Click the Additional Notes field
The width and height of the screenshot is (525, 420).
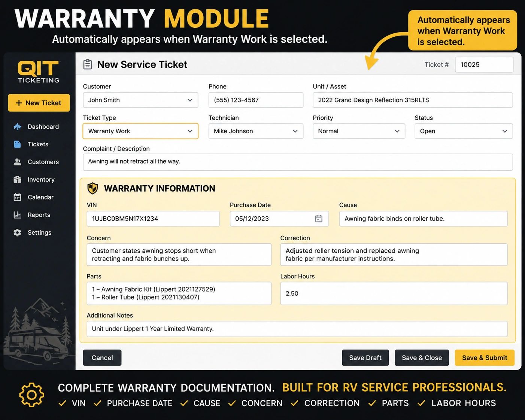297,329
